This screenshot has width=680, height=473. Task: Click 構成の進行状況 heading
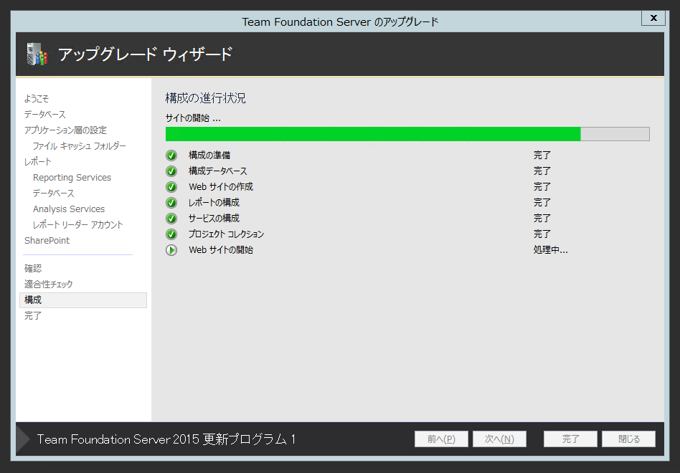coord(206,98)
